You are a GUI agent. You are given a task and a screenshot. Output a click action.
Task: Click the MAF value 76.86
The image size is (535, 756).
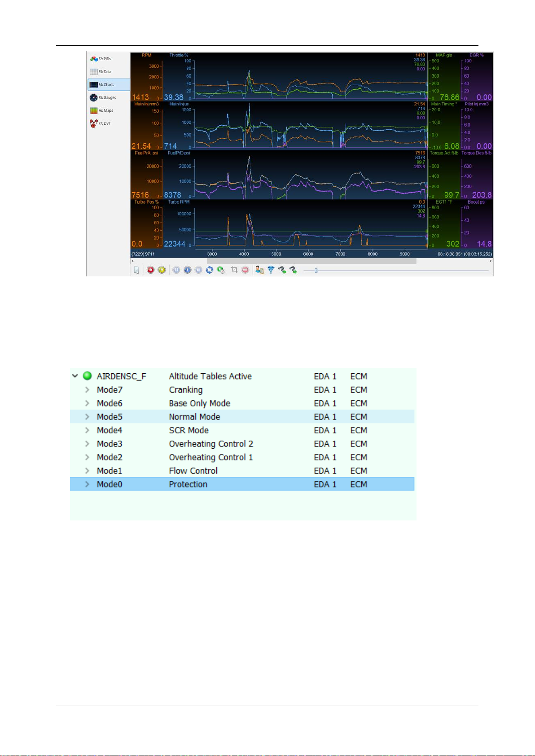click(x=449, y=97)
